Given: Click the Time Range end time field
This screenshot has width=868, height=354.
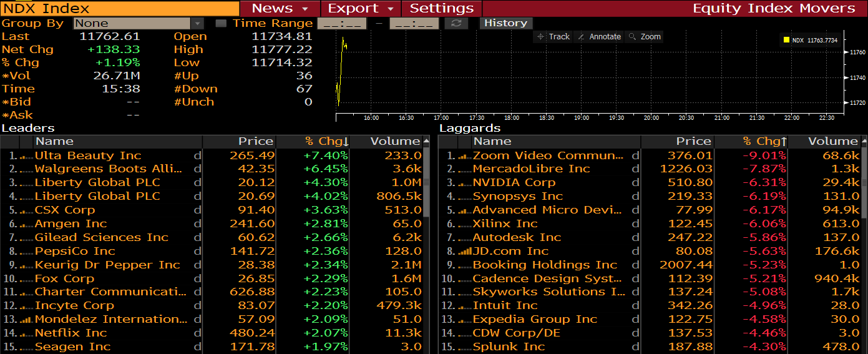Looking at the screenshot, I should pyautogui.click(x=414, y=23).
